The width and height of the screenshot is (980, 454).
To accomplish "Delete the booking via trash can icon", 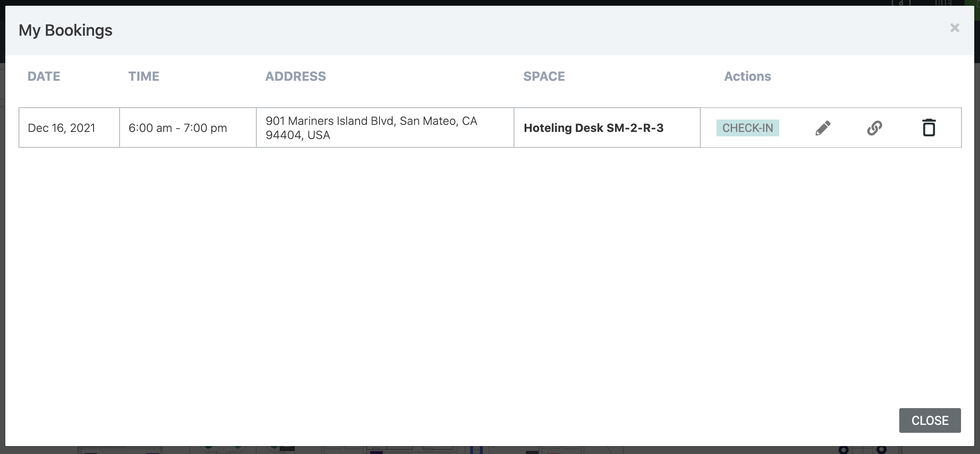I will [x=929, y=128].
